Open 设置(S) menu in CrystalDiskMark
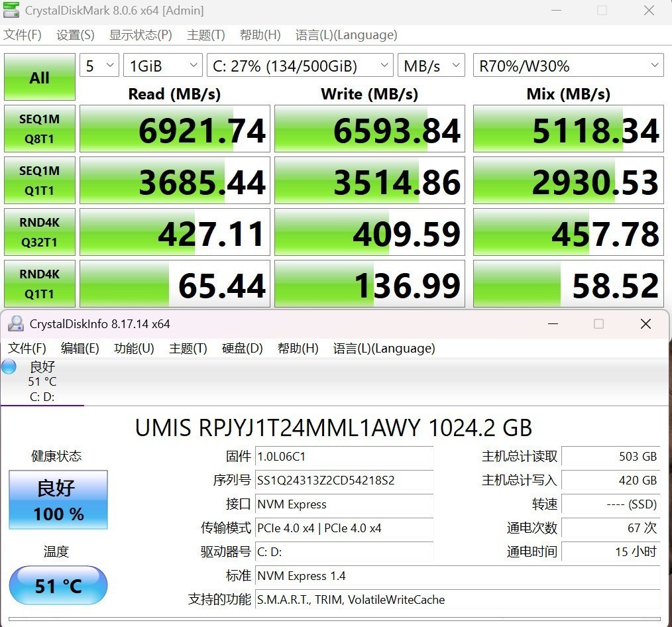This screenshot has height=627, width=672. (x=75, y=35)
